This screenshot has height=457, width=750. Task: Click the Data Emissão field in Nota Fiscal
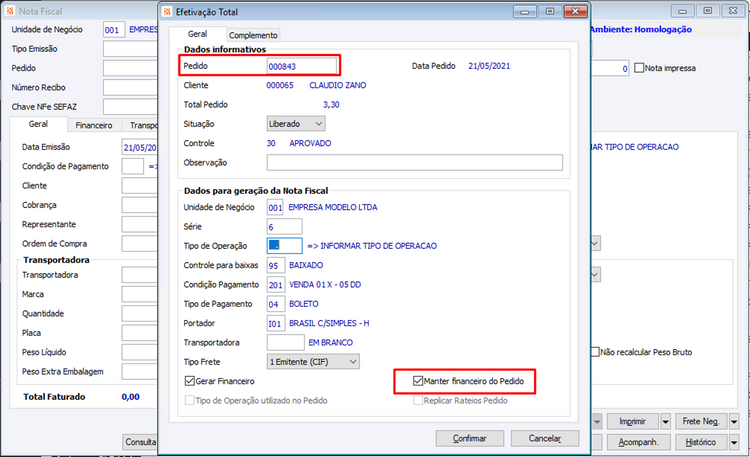point(140,147)
